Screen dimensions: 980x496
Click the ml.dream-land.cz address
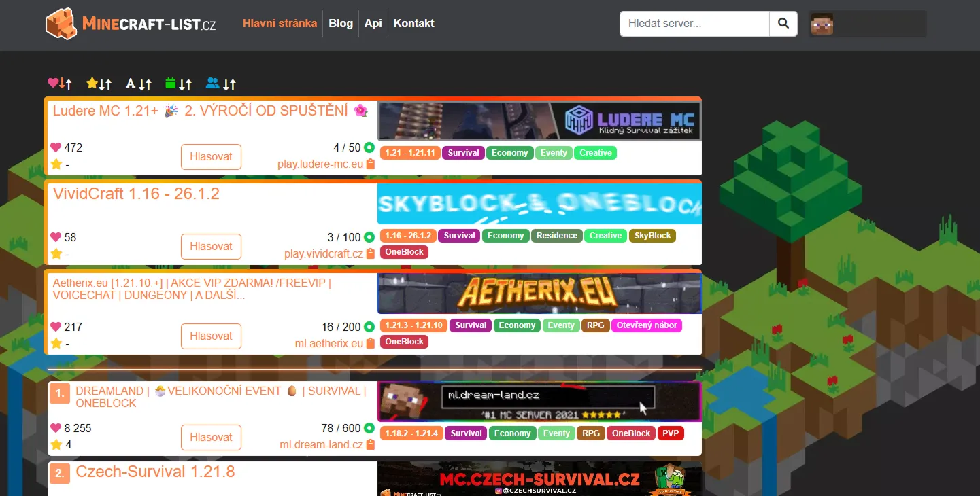[x=322, y=444]
